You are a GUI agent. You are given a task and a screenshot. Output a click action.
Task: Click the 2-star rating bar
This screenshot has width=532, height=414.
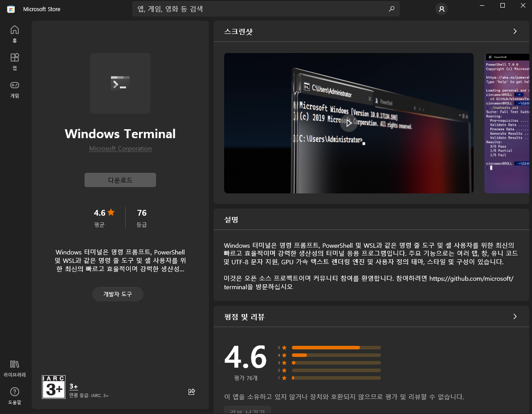click(336, 371)
